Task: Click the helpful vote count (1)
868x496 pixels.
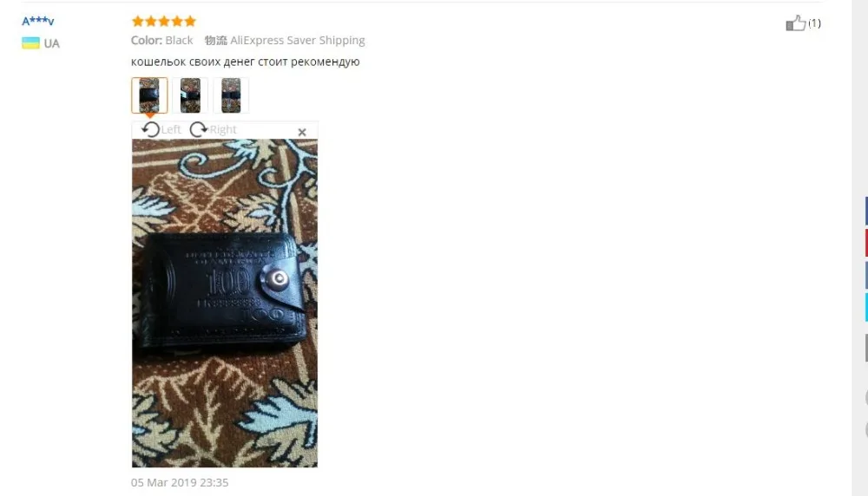Action: point(814,23)
